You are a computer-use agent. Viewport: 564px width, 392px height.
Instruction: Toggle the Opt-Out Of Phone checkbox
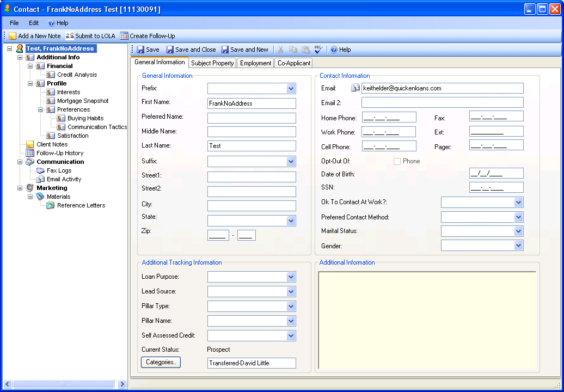[x=397, y=161]
